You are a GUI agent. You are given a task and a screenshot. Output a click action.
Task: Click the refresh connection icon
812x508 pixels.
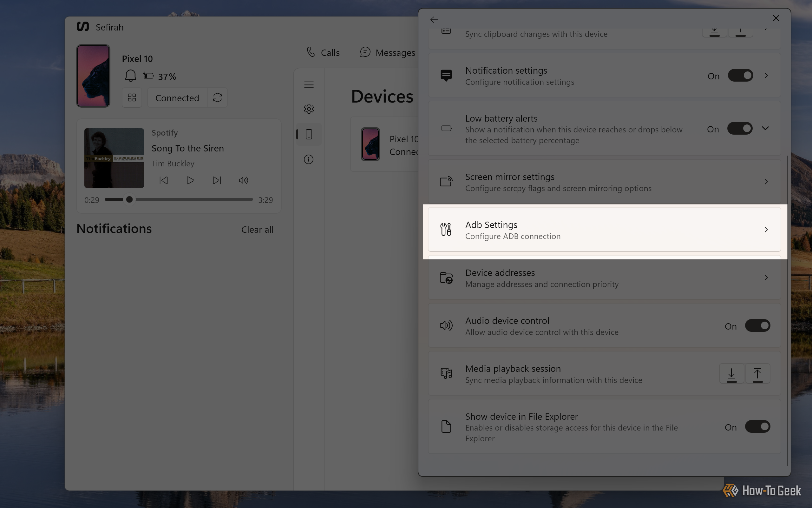[x=217, y=98]
